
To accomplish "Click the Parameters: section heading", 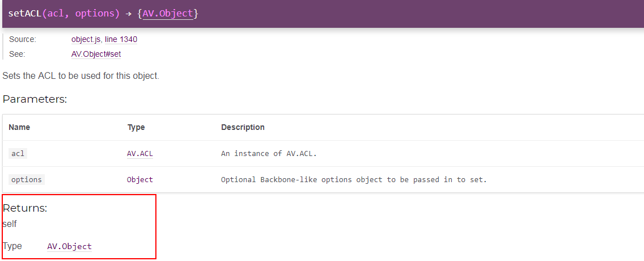I will [35, 99].
